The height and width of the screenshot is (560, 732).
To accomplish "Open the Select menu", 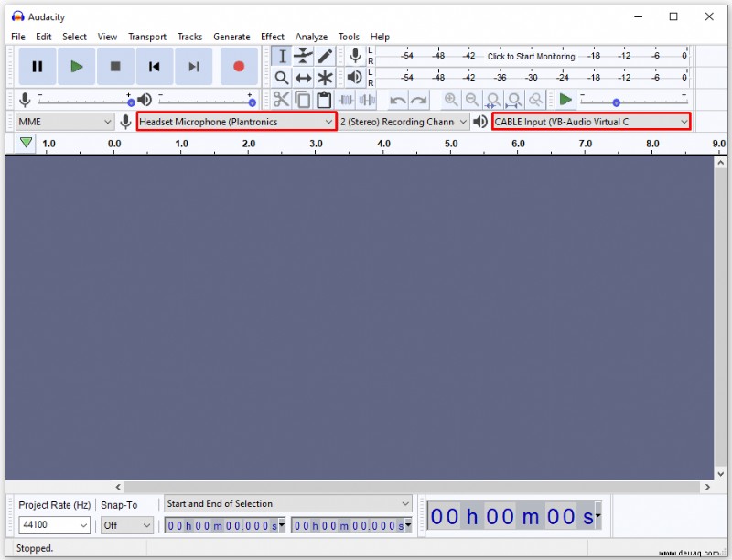I will coord(74,37).
